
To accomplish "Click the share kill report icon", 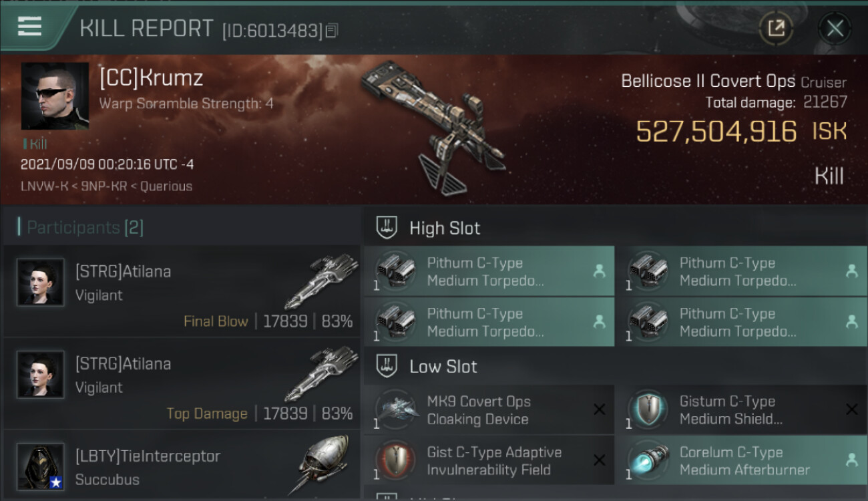I will (x=776, y=28).
